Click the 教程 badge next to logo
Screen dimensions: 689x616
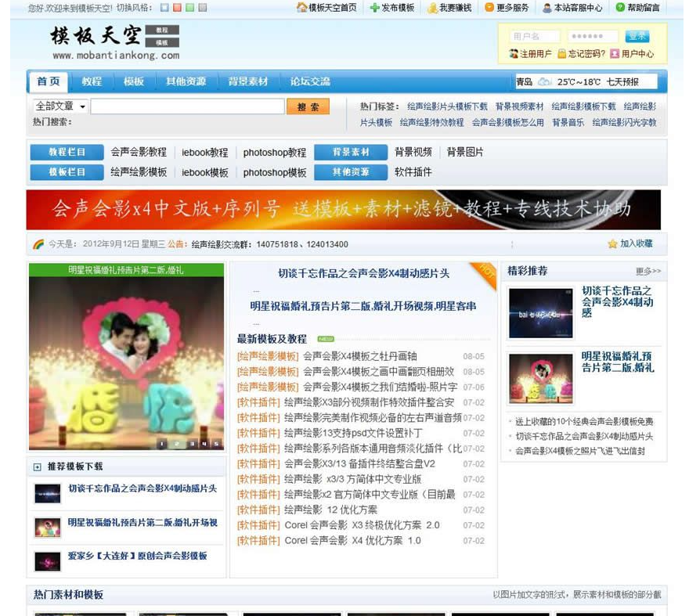click(x=162, y=30)
